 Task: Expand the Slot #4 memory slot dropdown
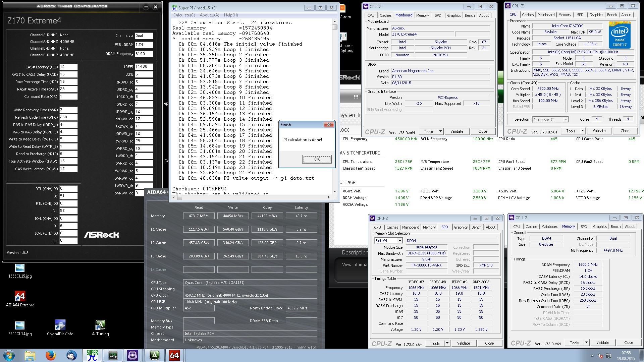tap(399, 241)
